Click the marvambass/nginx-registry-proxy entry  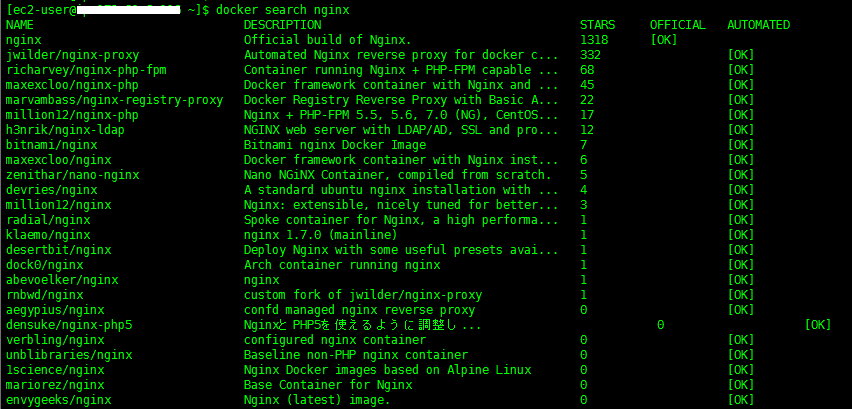(114, 100)
